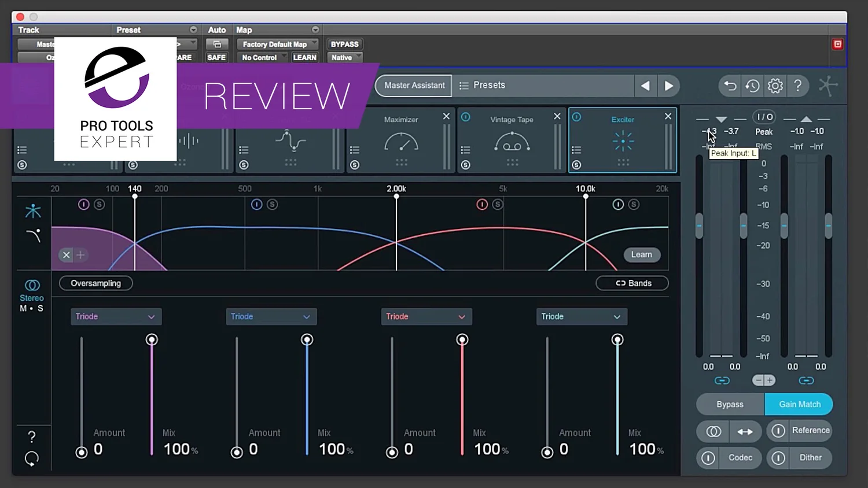Image resolution: width=868 pixels, height=488 pixels.
Task: Reset module with circular arrow icon
Action: pyautogui.click(x=32, y=459)
